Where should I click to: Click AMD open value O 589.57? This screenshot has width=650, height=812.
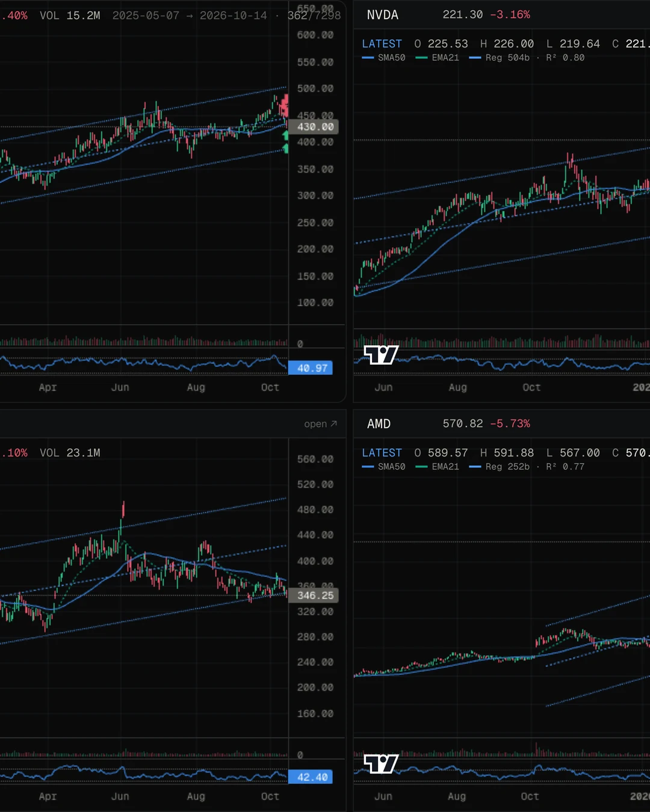click(441, 453)
